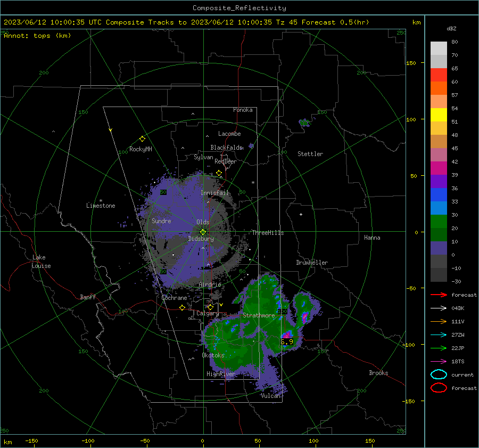The height and width of the screenshot is (448, 479).
Task: Click the composite tracks timestamp header text
Action: [186, 22]
